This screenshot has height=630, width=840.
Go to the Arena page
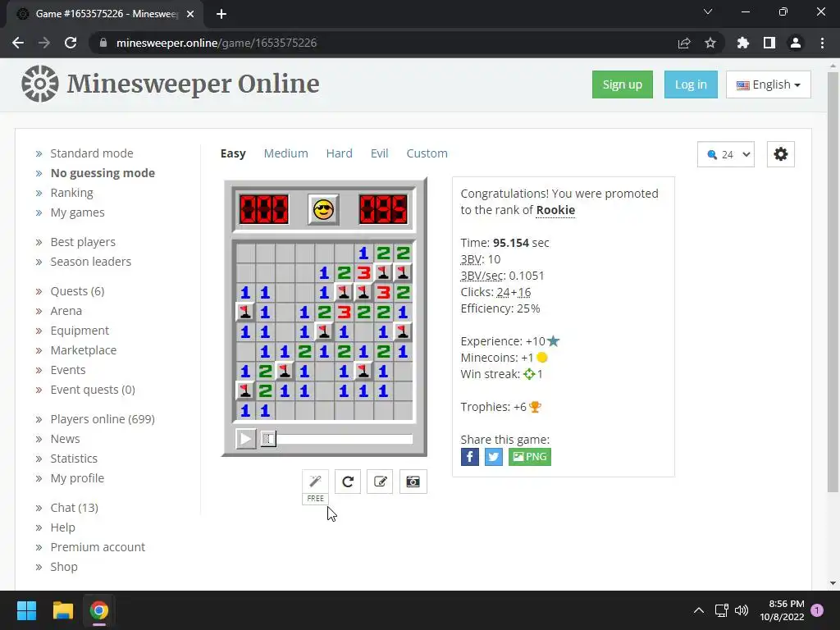[66, 311]
